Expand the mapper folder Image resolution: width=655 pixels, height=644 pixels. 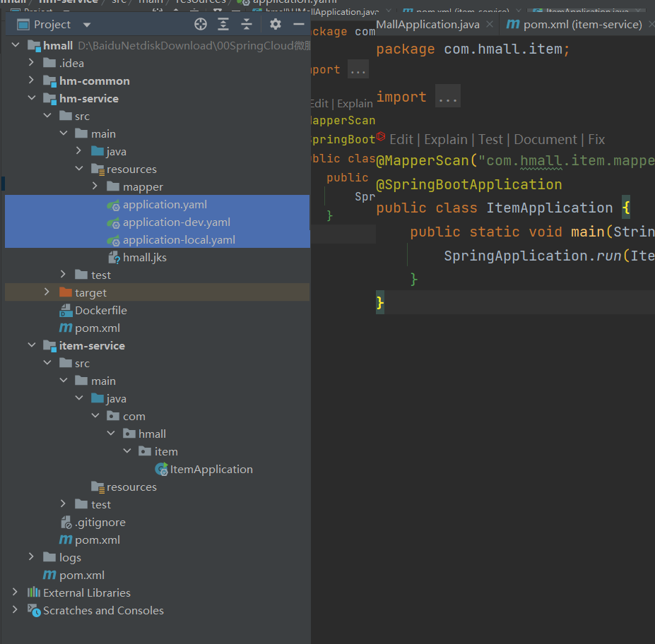[x=95, y=186]
